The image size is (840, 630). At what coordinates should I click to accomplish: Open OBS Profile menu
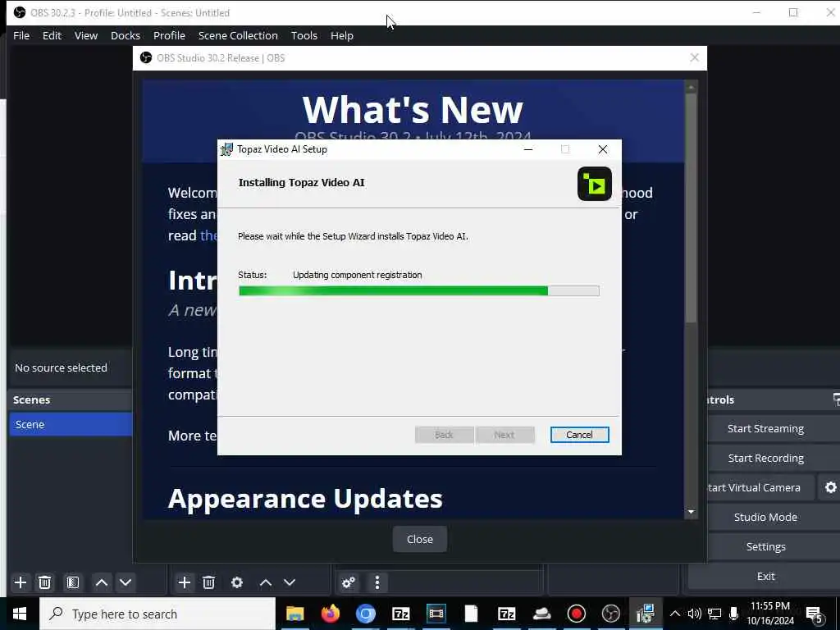click(169, 35)
